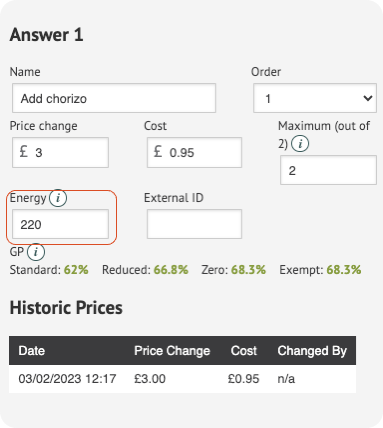Viewport: 383px width, 428px height.
Task: Click the Standard GP 62% value
Action: coord(76,270)
